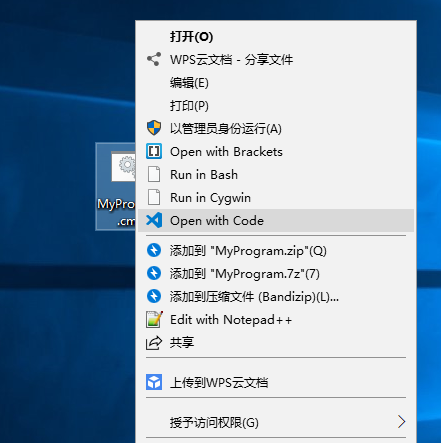Click Bandizip icon beside MyProgram.zip entry

point(154,250)
